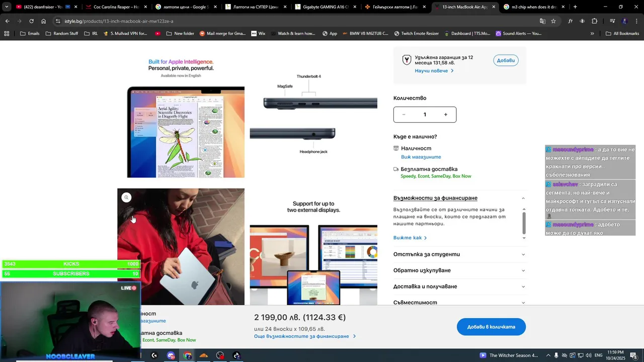Open the Emails bookmark folder
The image size is (644, 362).
coord(29,34)
